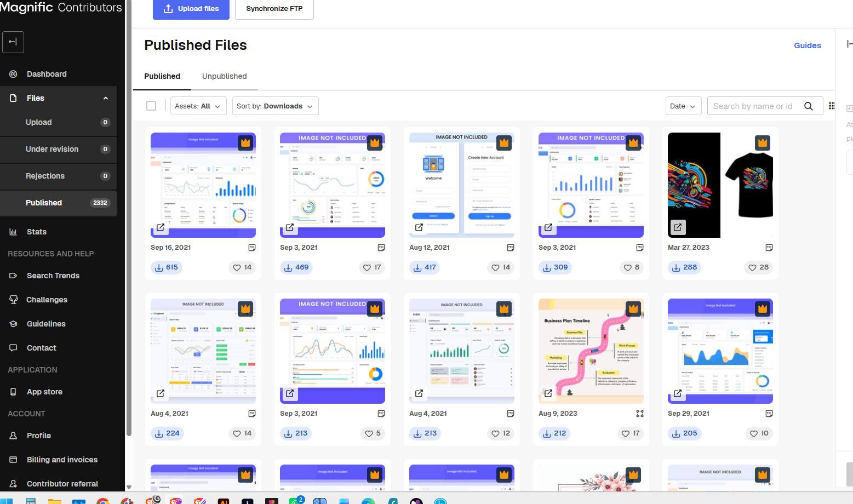
Task: Switch to grid view icon
Action: click(x=832, y=106)
